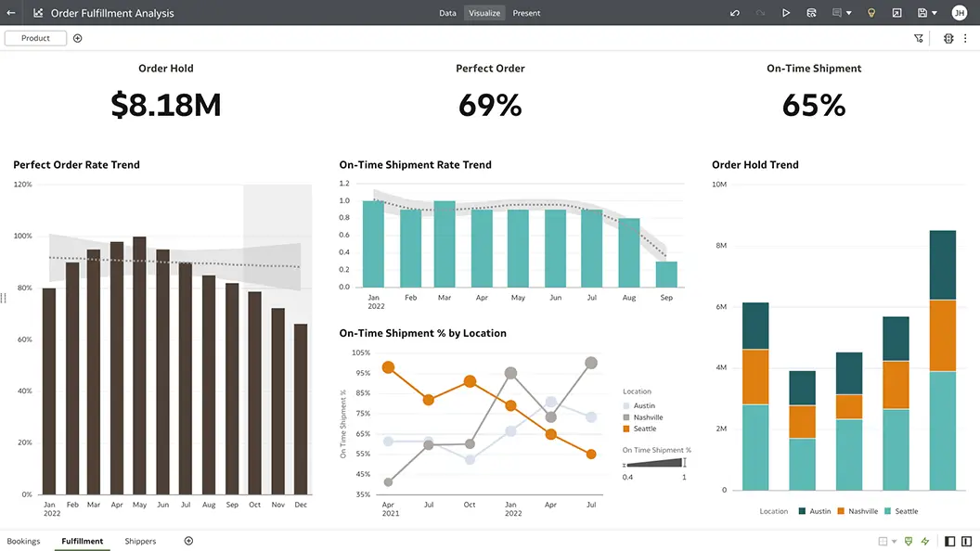Open auto insights lightbulb icon
980x551 pixels.
coord(870,13)
